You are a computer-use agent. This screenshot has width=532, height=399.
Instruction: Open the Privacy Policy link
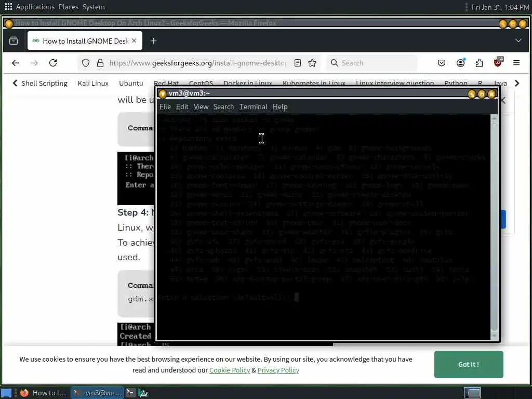click(x=278, y=370)
